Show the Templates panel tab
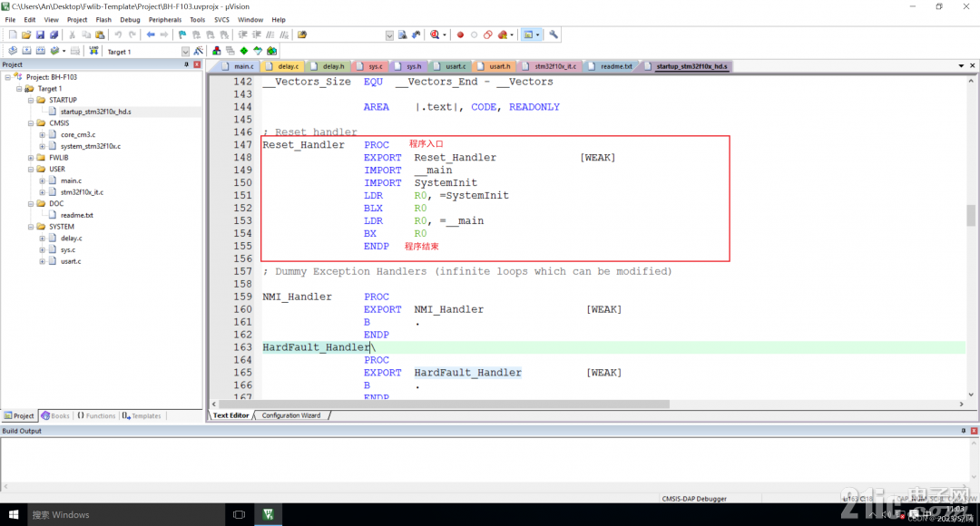 [142, 416]
